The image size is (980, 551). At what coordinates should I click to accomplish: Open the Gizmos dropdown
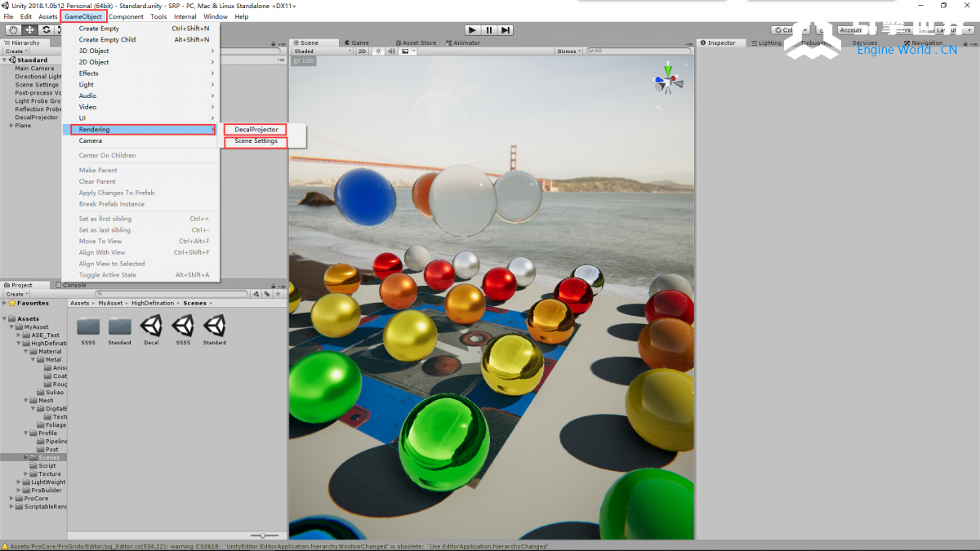pos(568,51)
